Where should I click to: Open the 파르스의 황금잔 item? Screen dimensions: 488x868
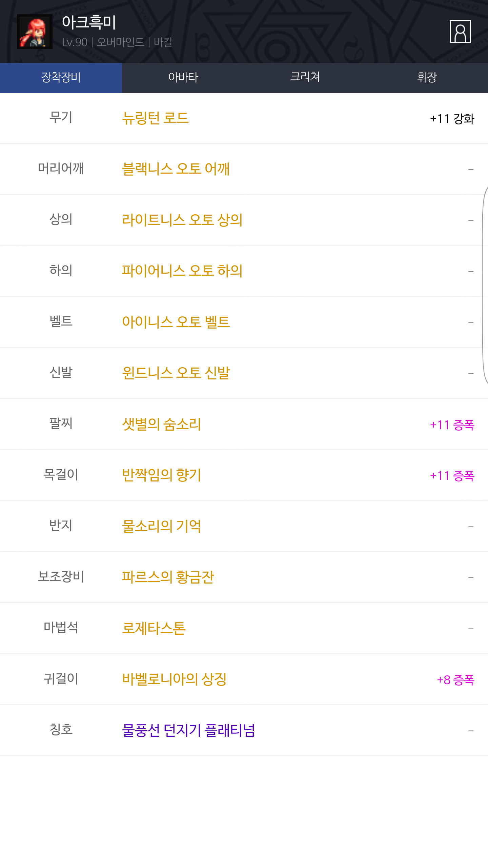coord(168,577)
